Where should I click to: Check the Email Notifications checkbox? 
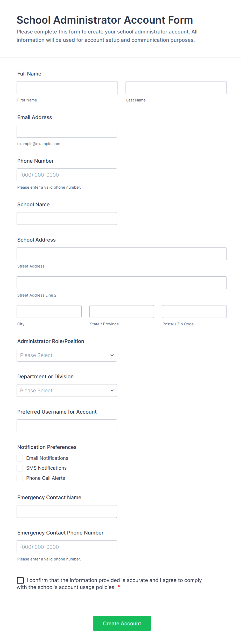point(20,458)
